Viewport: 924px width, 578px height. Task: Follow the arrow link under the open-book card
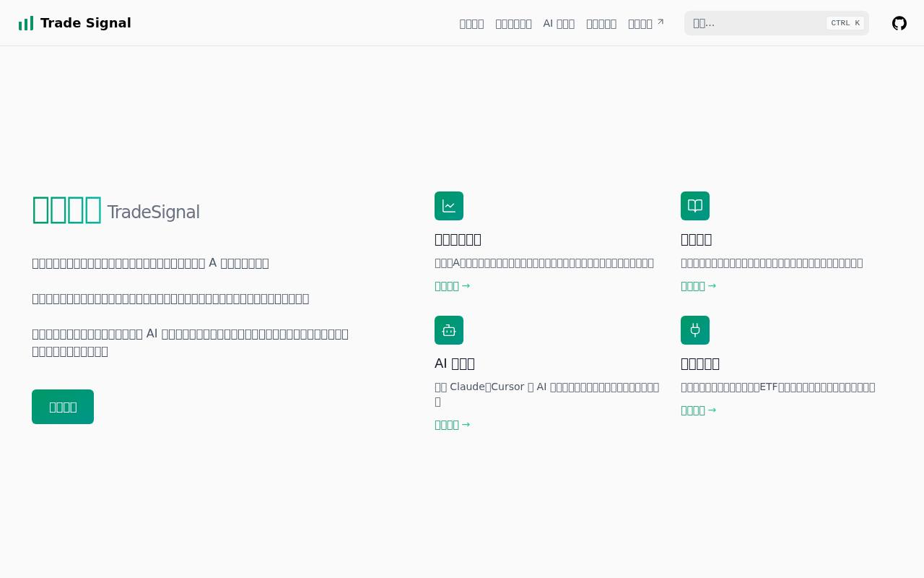[699, 286]
